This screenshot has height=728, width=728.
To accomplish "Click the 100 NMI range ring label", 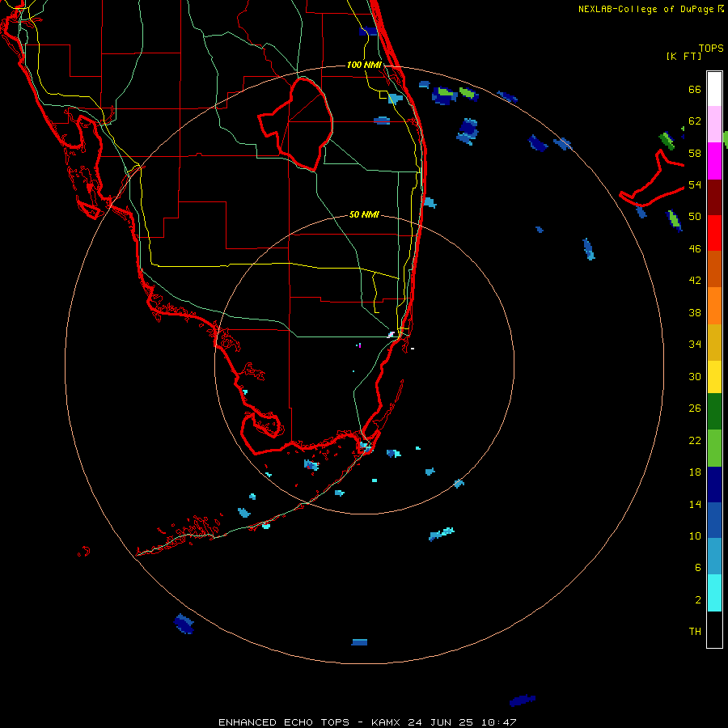I will coord(364,65).
